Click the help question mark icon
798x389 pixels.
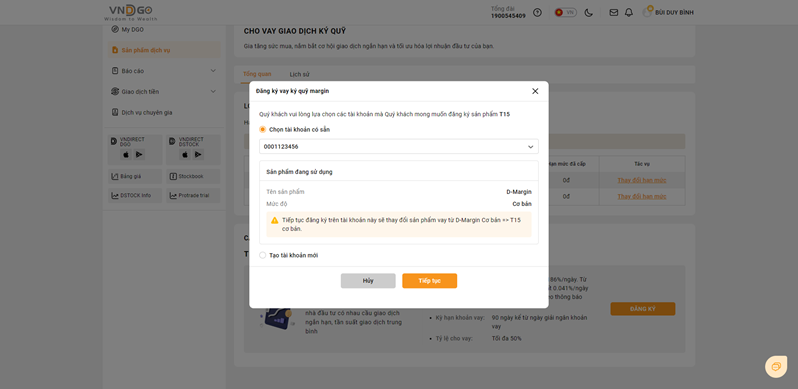(x=537, y=13)
